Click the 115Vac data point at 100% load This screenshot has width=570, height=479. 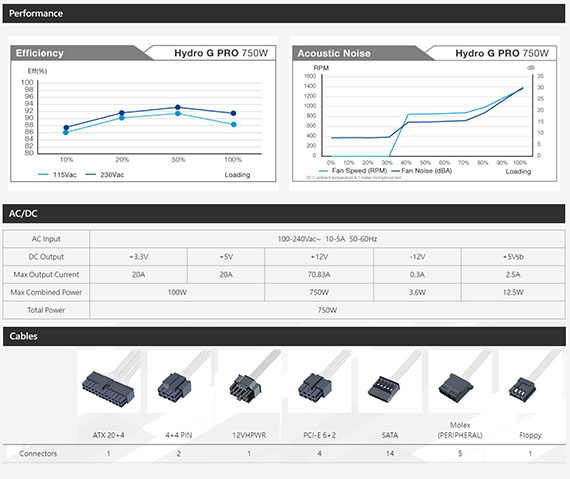[x=234, y=125]
